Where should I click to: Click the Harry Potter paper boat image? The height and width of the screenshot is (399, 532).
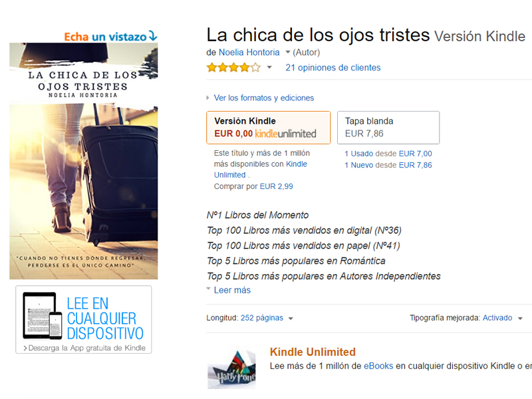231,368
